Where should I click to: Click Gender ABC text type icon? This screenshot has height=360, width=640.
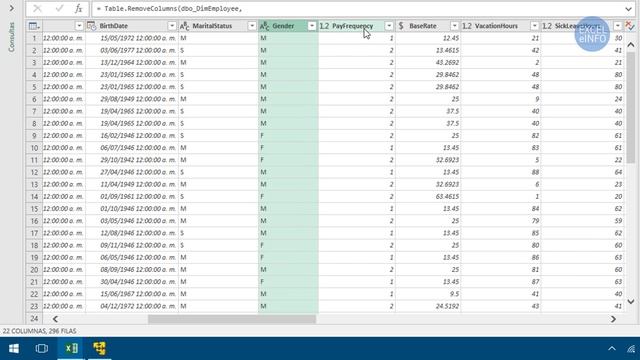click(264, 26)
